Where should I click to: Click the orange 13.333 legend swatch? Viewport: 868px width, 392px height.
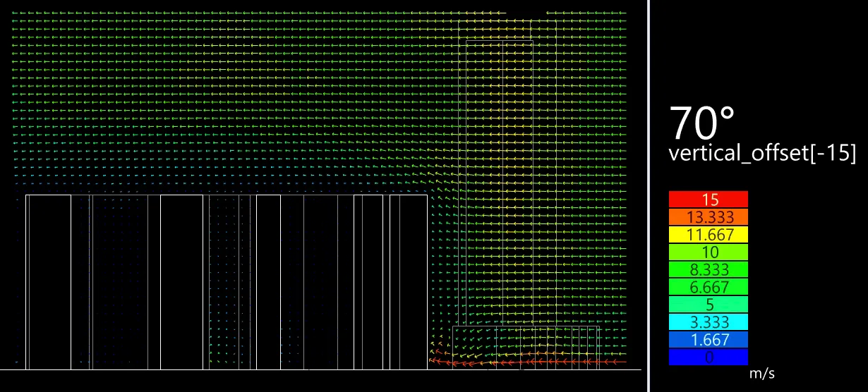coord(708,217)
